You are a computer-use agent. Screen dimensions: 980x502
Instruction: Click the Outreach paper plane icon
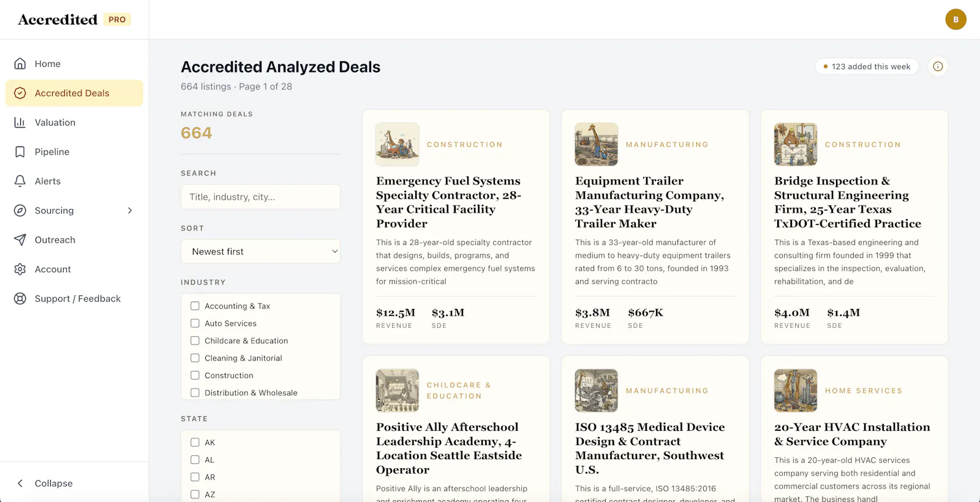pyautogui.click(x=20, y=240)
